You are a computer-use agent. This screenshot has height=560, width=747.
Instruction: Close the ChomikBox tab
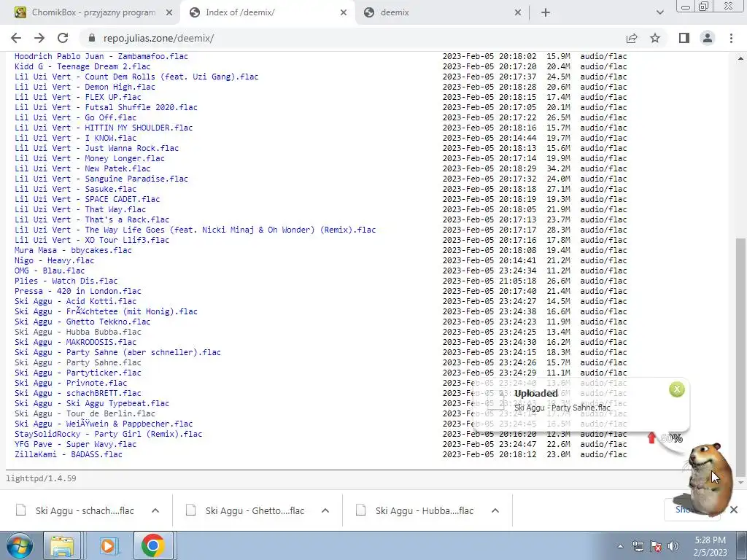169,12
